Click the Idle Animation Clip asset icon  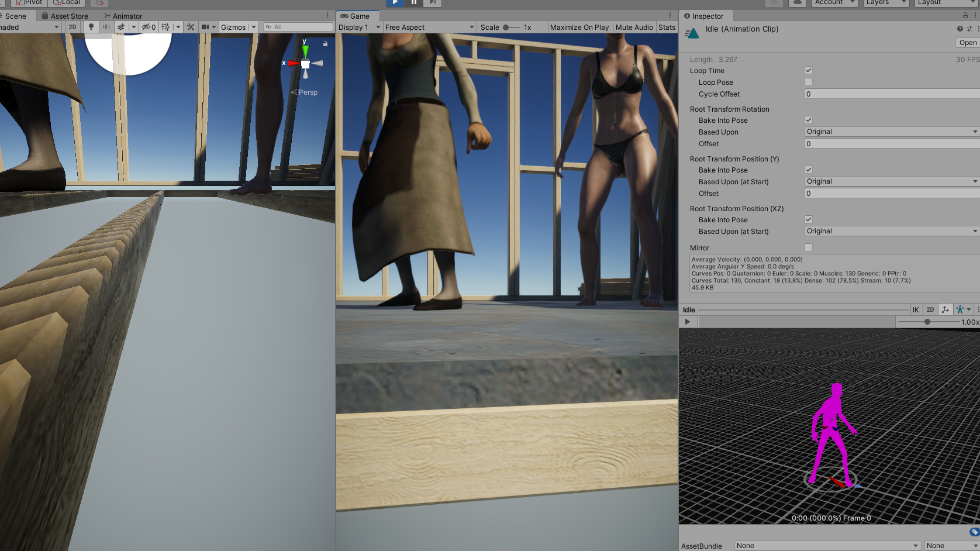[x=692, y=33]
